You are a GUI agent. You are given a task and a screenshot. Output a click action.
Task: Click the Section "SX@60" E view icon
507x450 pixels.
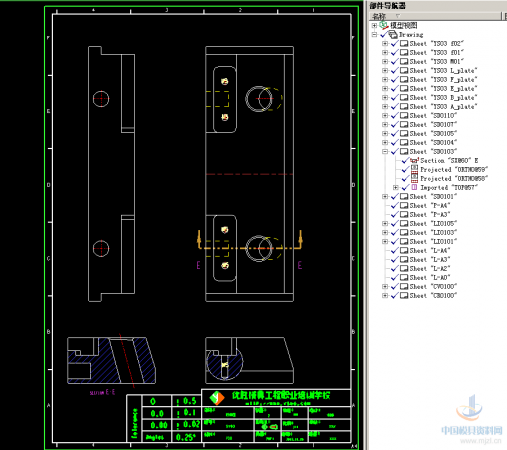click(414, 160)
